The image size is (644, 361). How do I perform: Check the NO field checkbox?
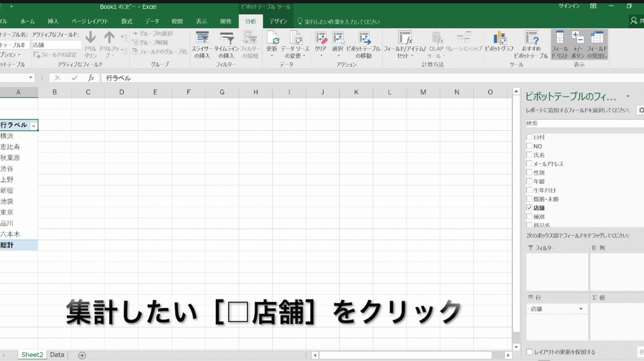pos(530,146)
